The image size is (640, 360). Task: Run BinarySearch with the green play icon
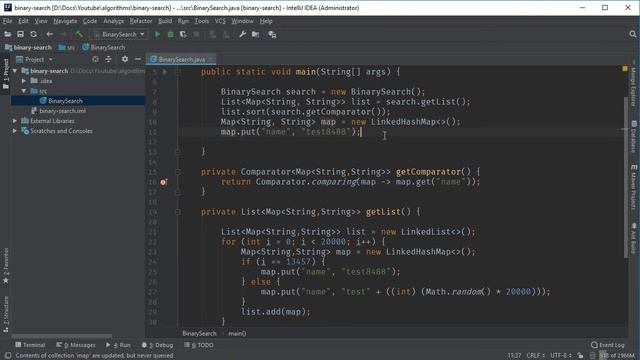pyautogui.click(x=157, y=34)
